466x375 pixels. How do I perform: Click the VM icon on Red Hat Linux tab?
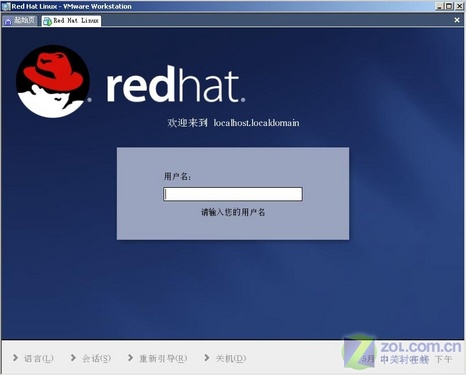coord(47,21)
